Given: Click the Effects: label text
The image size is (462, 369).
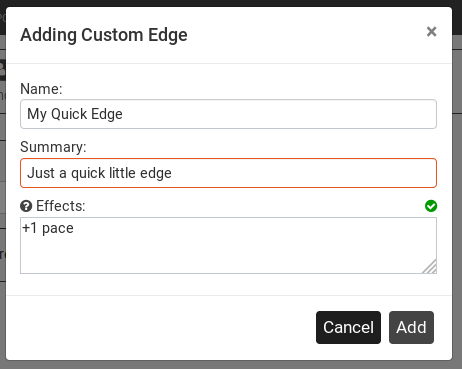Looking at the screenshot, I should click(x=61, y=206).
